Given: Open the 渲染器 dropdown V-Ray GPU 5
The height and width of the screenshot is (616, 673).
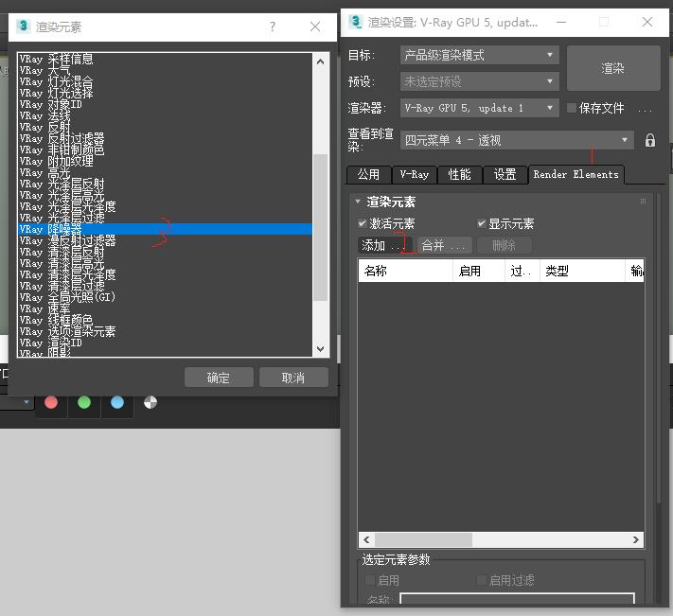Looking at the screenshot, I should click(479, 108).
